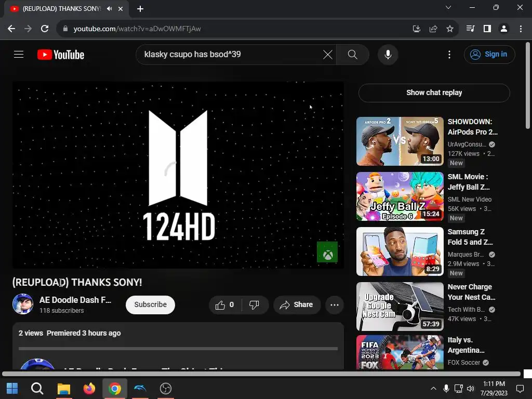Open SHOWDOWN AirPods Pro 2 video thumbnail
The height and width of the screenshot is (399, 532).
[400, 141]
